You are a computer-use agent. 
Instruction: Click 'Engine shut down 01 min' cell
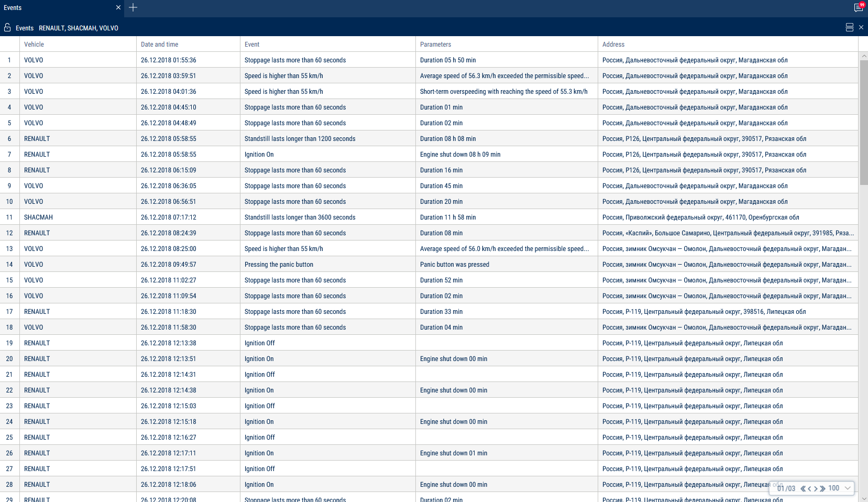[507, 453]
